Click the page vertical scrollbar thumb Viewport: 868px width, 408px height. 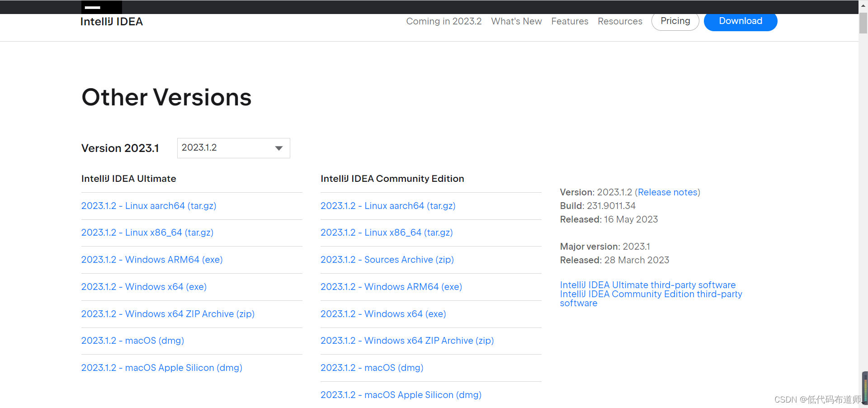(863, 23)
